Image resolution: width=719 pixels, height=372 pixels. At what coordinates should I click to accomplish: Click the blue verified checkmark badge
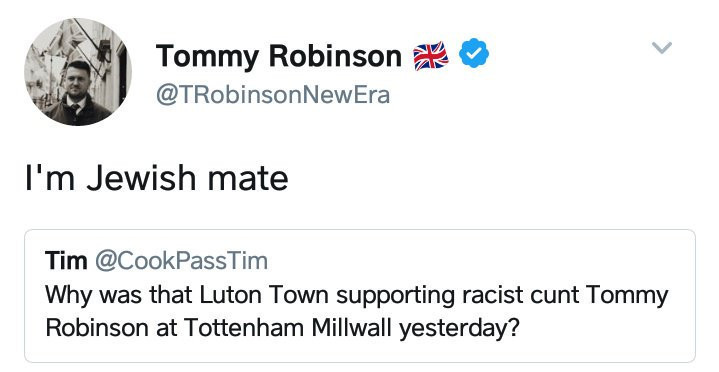[x=474, y=54]
